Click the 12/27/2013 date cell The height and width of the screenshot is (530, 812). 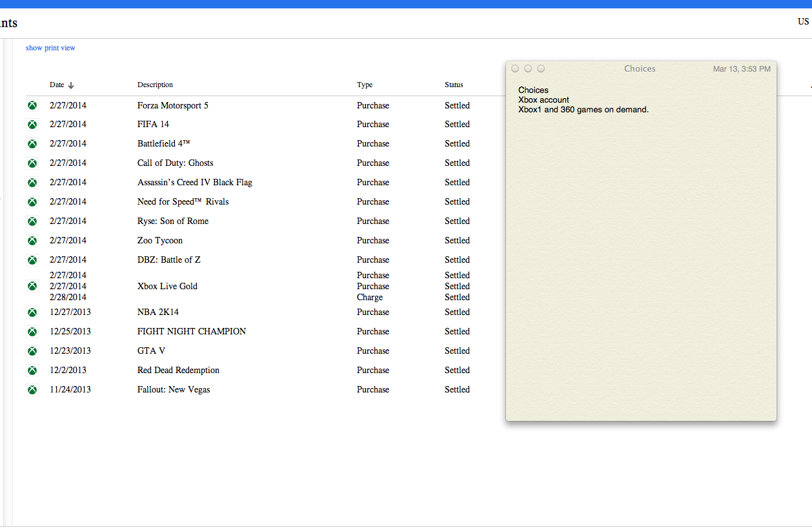[x=70, y=312]
